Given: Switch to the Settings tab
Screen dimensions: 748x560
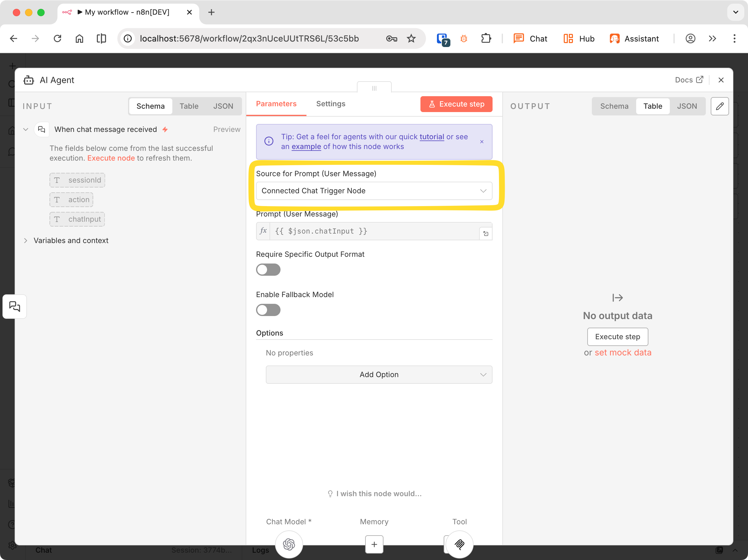Looking at the screenshot, I should click(x=331, y=104).
